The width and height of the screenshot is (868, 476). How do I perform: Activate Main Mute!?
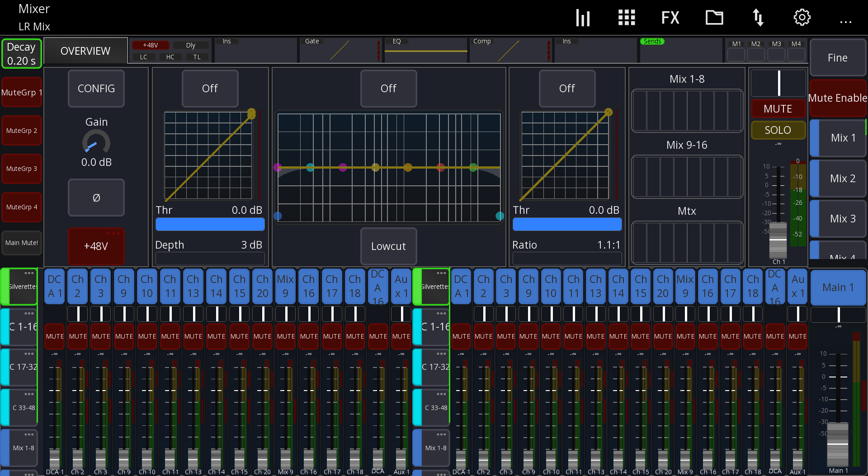click(22, 243)
